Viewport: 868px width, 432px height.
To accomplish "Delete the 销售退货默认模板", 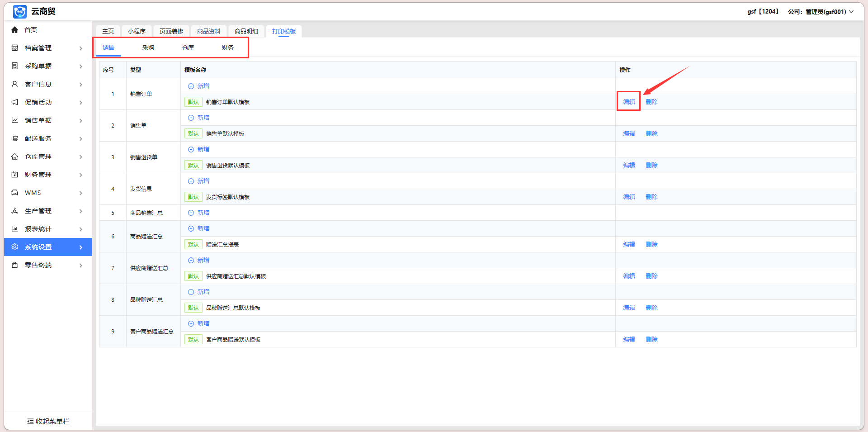I will pyautogui.click(x=651, y=165).
